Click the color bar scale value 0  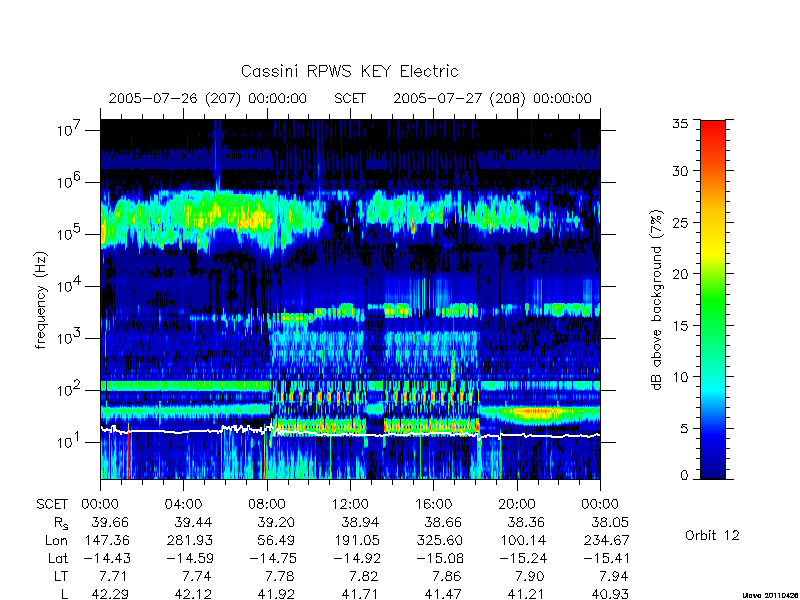pyautogui.click(x=684, y=476)
